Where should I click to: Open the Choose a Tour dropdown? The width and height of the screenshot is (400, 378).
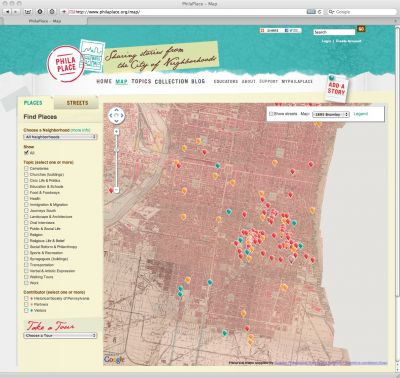pyautogui.click(x=60, y=335)
